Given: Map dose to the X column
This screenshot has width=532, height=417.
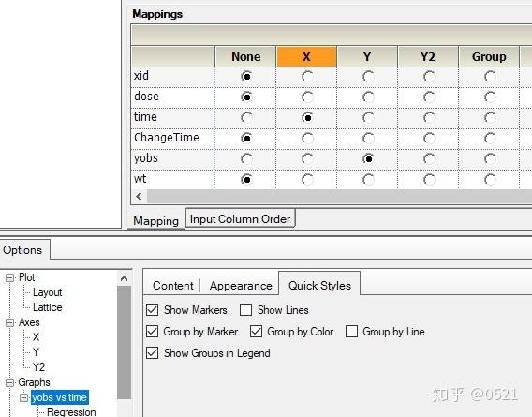Looking at the screenshot, I should point(307,97).
